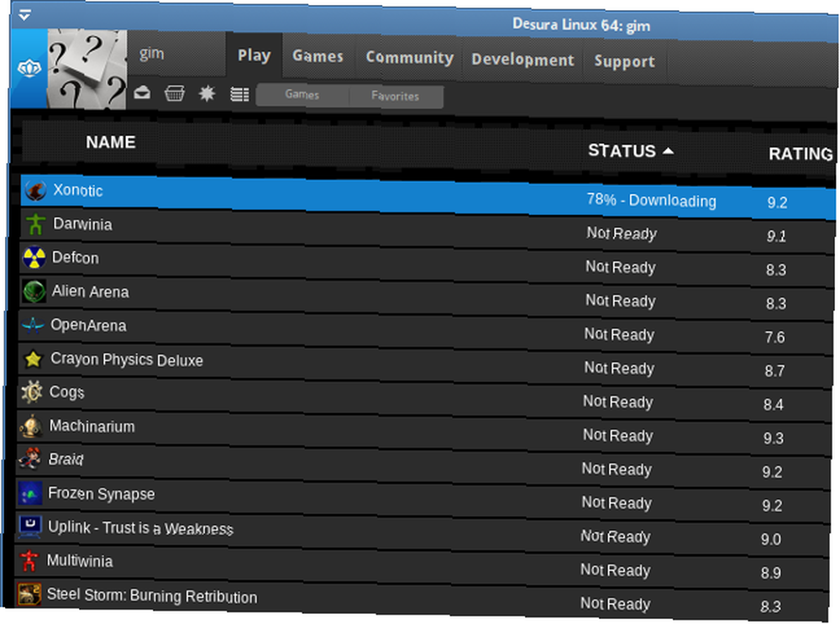Click the Uplink computer icon
The width and height of the screenshot is (840, 624).
(29, 527)
